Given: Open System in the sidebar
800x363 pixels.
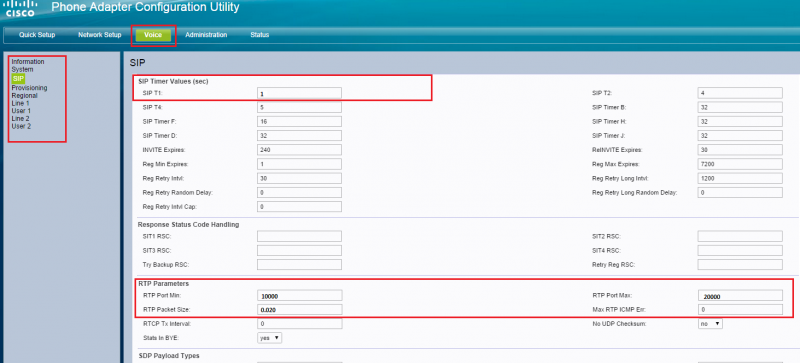Looking at the screenshot, I should tap(22, 69).
